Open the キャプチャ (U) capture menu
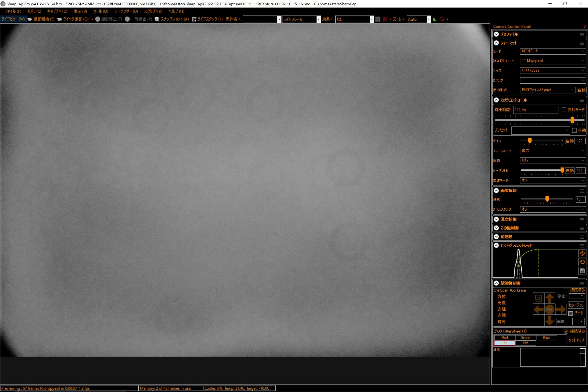588x392 pixels. 57,11
